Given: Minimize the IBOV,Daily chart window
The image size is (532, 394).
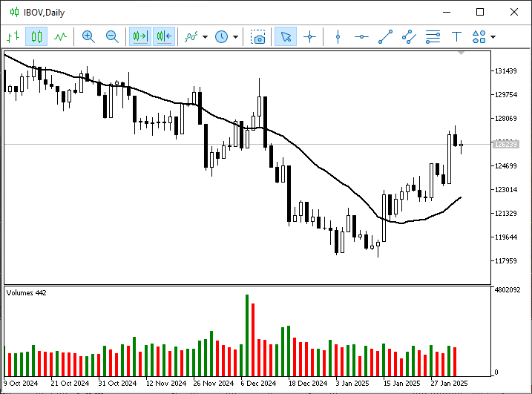Looking at the screenshot, I should click(x=447, y=12).
